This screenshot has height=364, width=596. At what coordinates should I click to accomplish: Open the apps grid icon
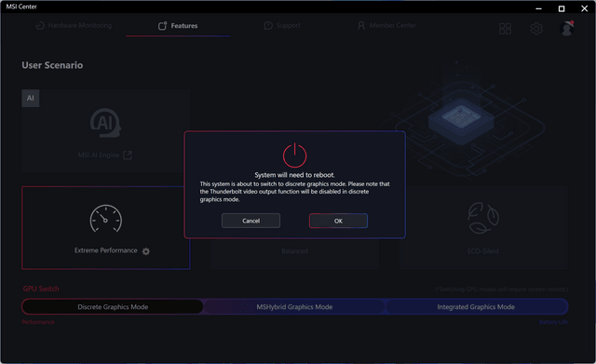click(x=505, y=29)
